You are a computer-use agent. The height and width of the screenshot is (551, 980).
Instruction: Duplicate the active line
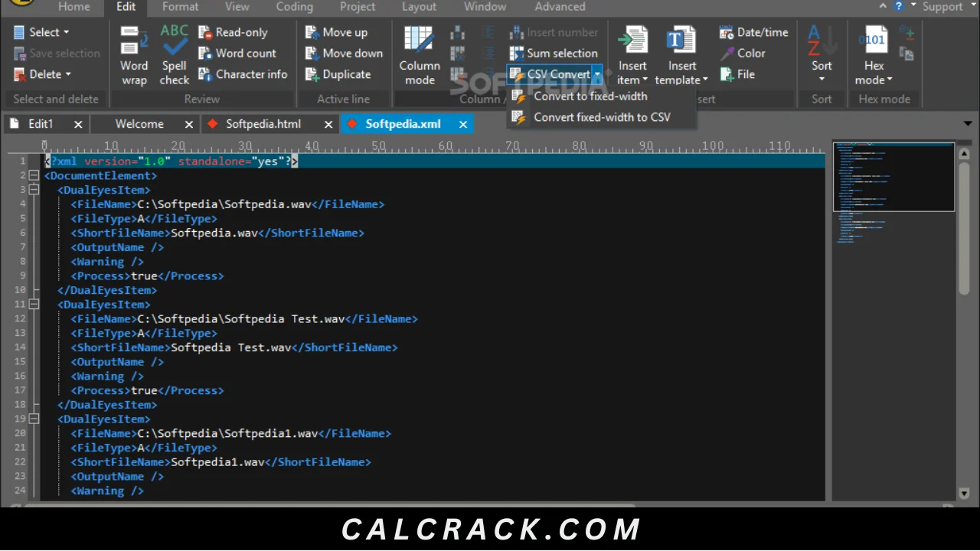click(x=338, y=74)
